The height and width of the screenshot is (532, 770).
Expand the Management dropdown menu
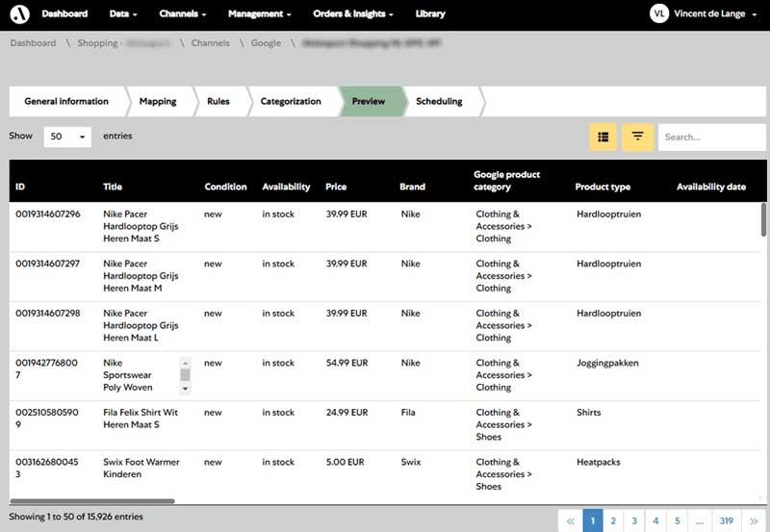pyautogui.click(x=259, y=13)
